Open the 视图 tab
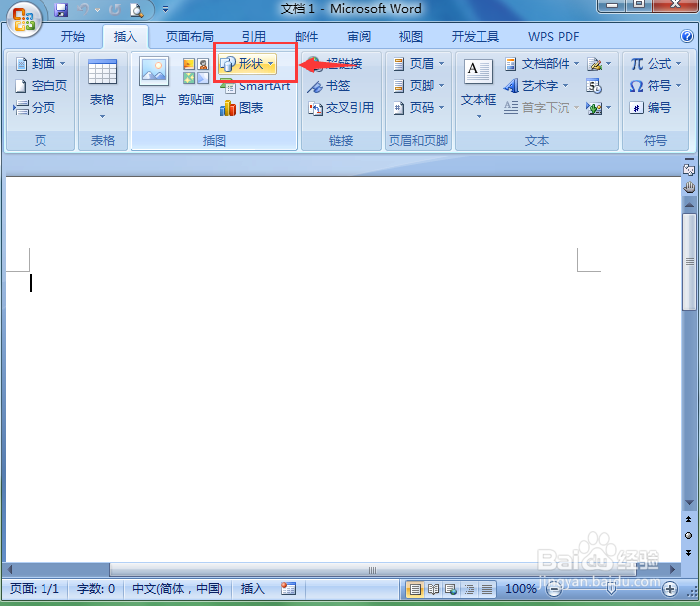The image size is (700, 606). pos(411,37)
